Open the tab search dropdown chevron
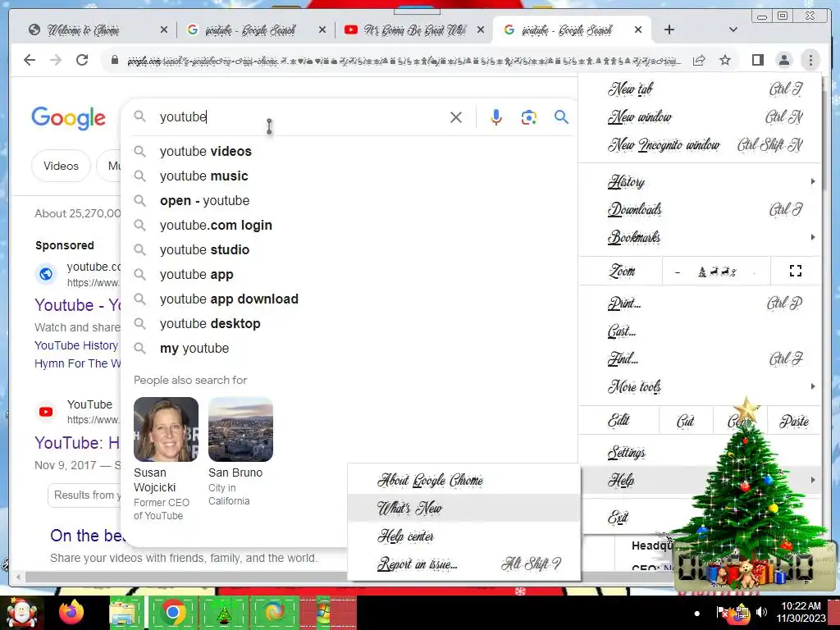The width and height of the screenshot is (840, 630). [x=733, y=30]
